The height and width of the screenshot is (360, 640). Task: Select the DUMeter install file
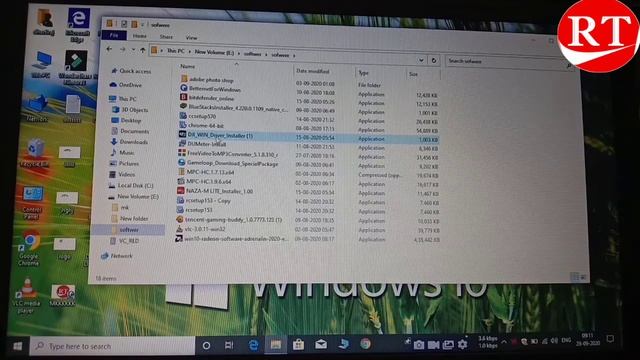coord(202,144)
